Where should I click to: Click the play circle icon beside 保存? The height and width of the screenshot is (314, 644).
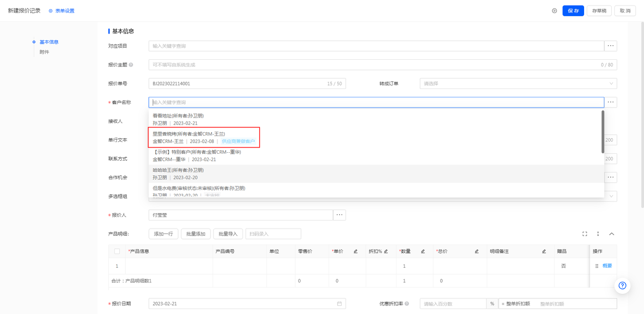554,11
